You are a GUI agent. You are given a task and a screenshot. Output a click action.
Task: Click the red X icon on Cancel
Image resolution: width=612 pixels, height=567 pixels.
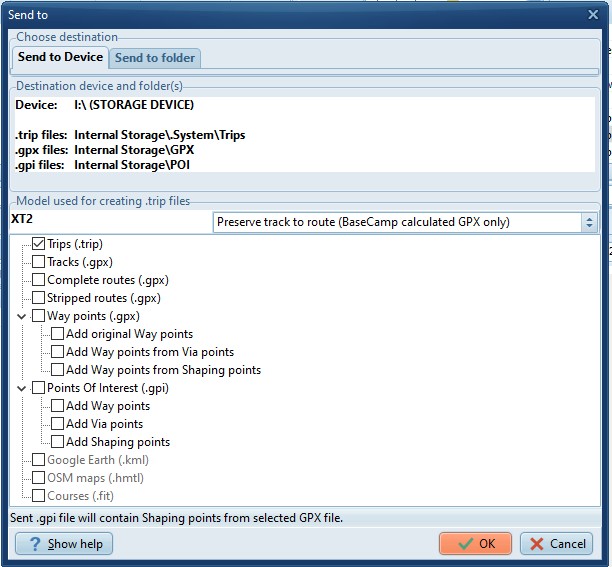tap(537, 544)
